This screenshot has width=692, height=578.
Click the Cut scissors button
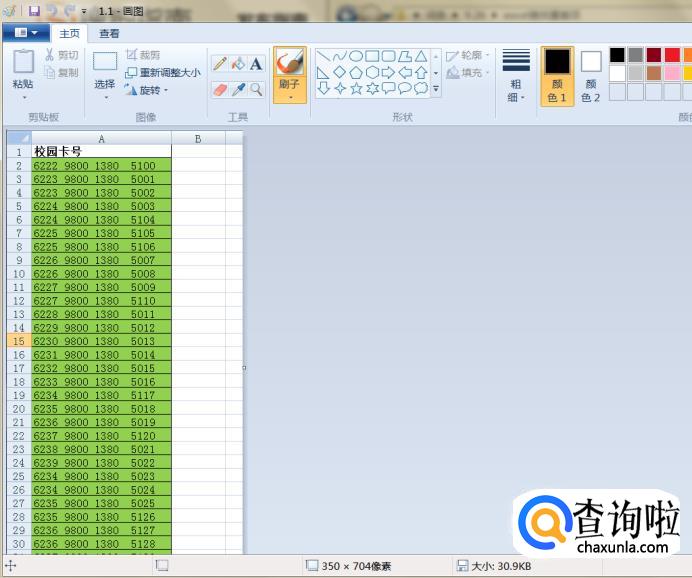(61, 55)
